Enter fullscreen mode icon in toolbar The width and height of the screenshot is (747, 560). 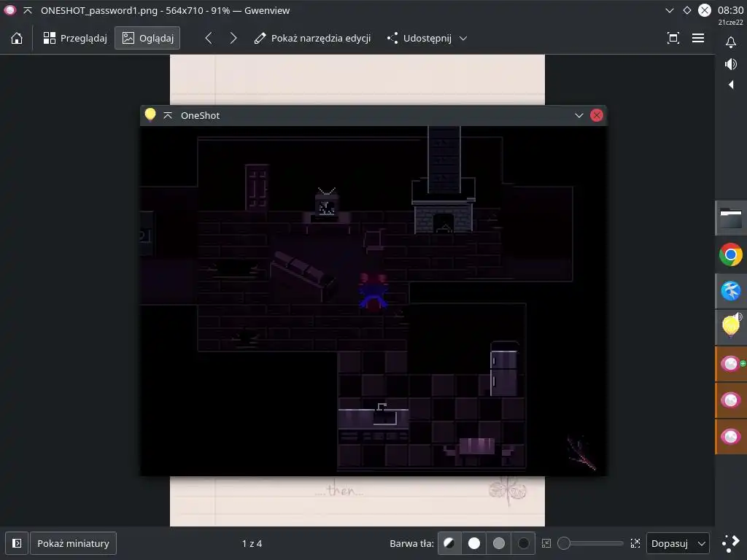[x=673, y=38]
